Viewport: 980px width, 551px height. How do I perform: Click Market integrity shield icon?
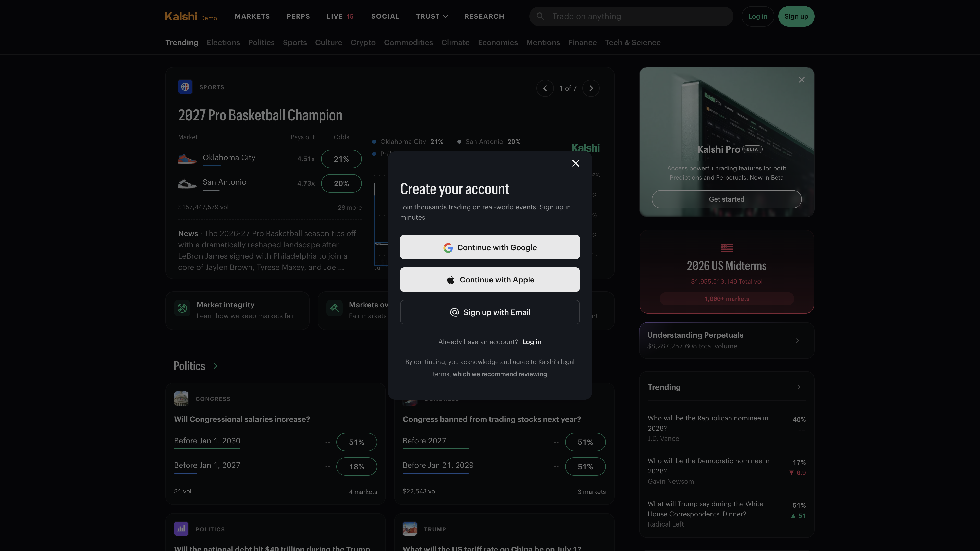click(182, 308)
